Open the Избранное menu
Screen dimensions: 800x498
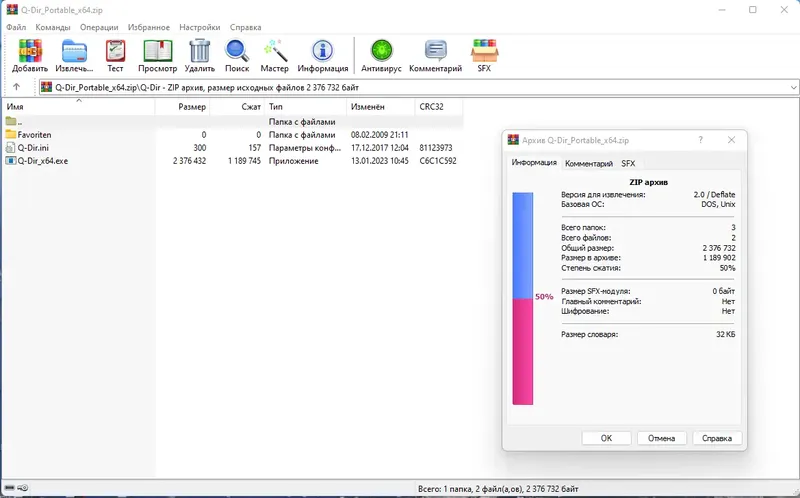tap(149, 27)
